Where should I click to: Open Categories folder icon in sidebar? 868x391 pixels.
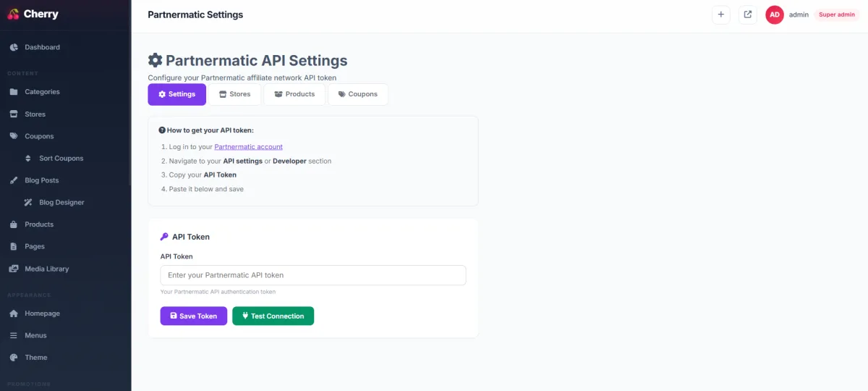tap(14, 92)
